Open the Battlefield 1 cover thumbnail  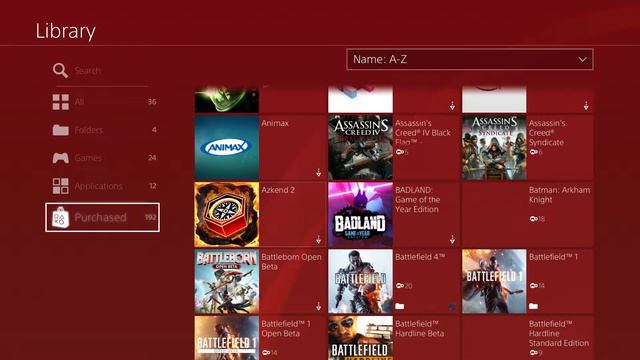coord(494,281)
